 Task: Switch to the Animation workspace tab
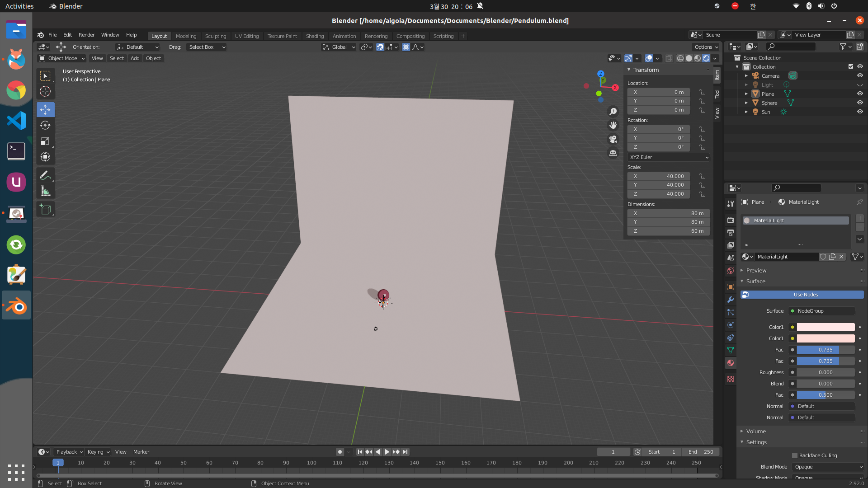point(344,36)
